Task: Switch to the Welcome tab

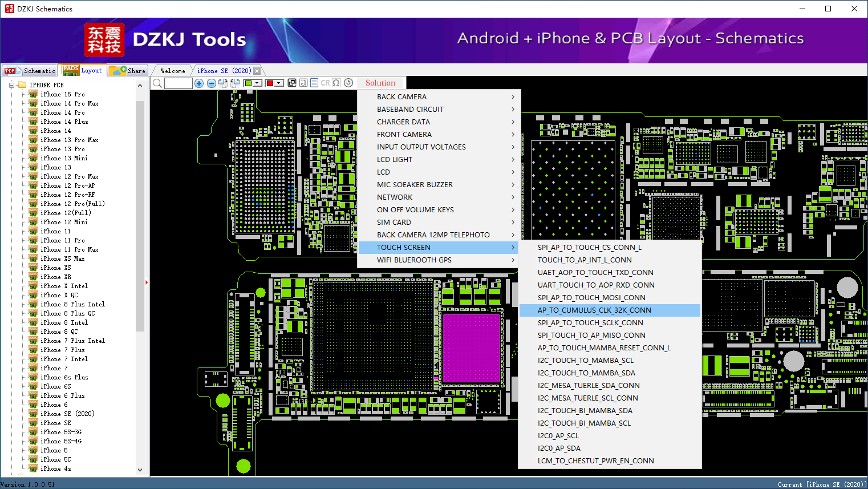Action: tap(173, 71)
